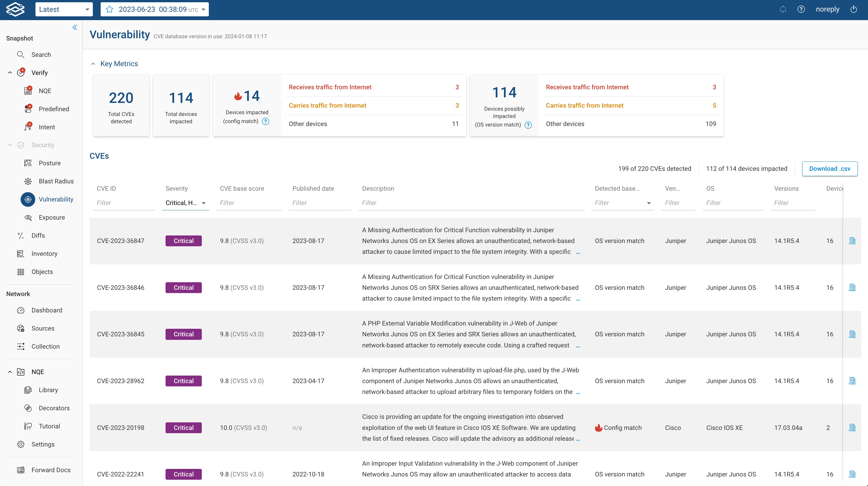The height and width of the screenshot is (486, 868).
Task: Collapse the Key Metrics section
Action: pos(93,64)
